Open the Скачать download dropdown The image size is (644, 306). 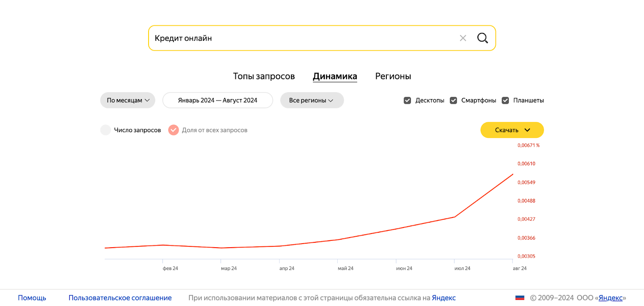coord(512,130)
